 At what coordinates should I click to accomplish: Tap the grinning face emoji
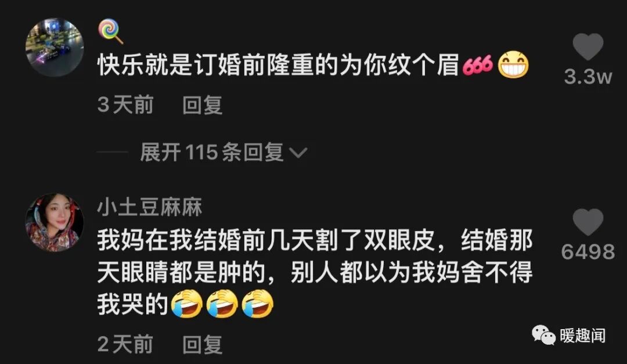513,65
